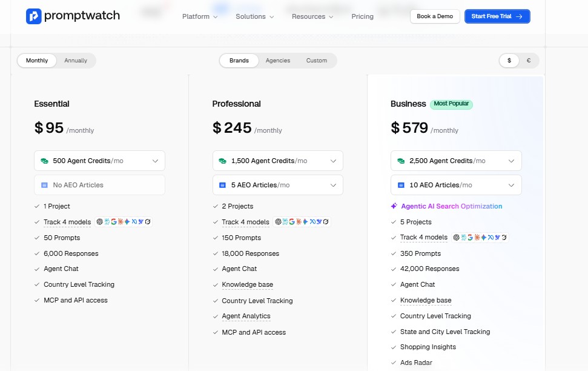Click the promptwatch logo icon
This screenshot has height=371, width=588.
pos(34,16)
